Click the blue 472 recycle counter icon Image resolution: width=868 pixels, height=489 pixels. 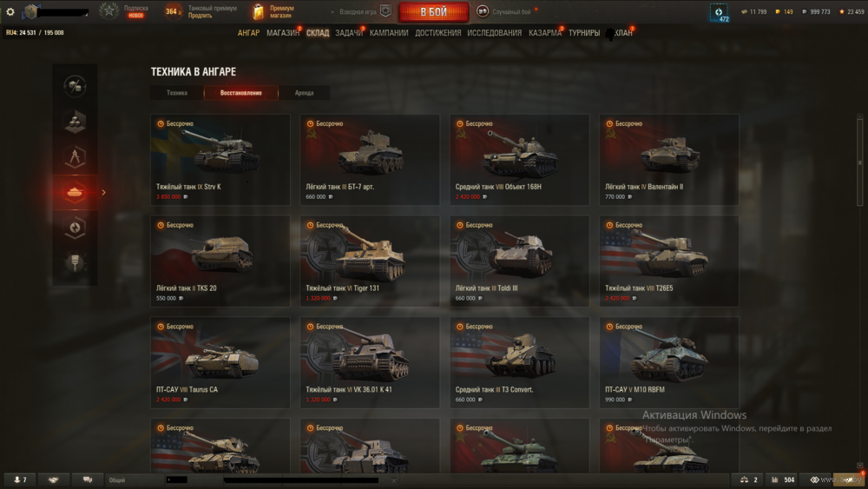pyautogui.click(x=719, y=12)
